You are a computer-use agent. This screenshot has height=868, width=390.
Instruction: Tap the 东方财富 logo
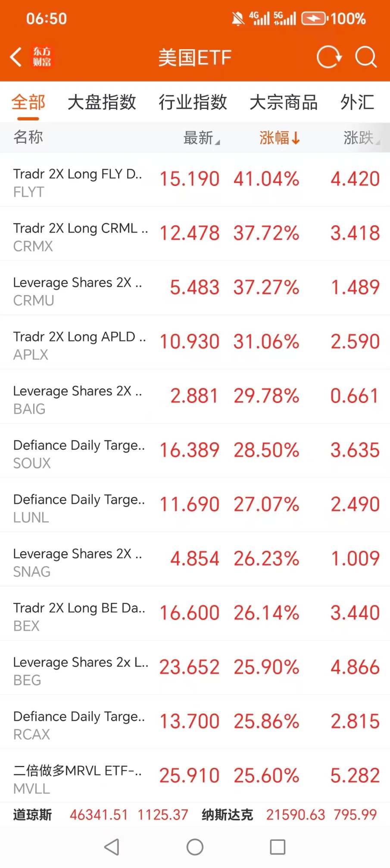(42, 57)
